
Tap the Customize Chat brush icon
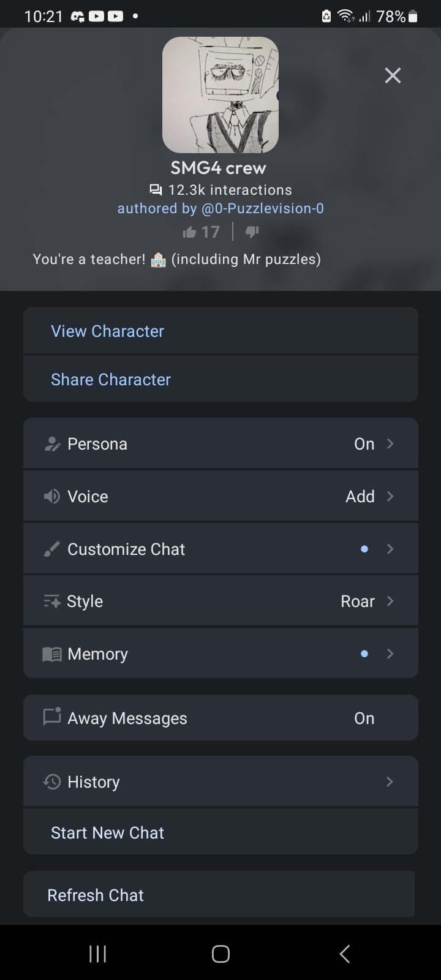(x=51, y=549)
